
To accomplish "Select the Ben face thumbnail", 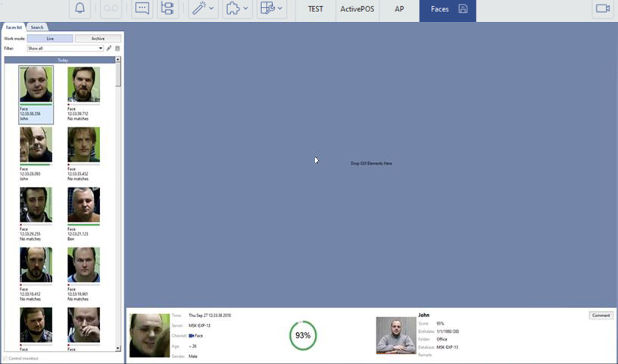I will click(x=83, y=206).
